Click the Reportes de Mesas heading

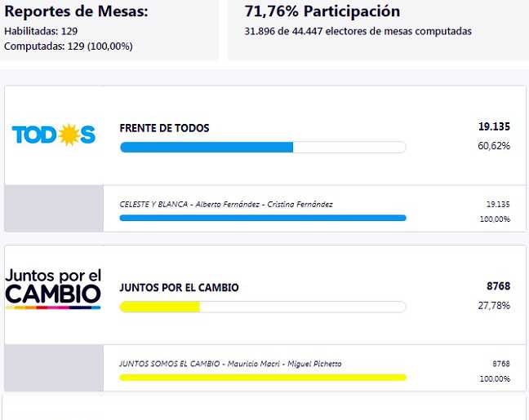click(x=76, y=11)
